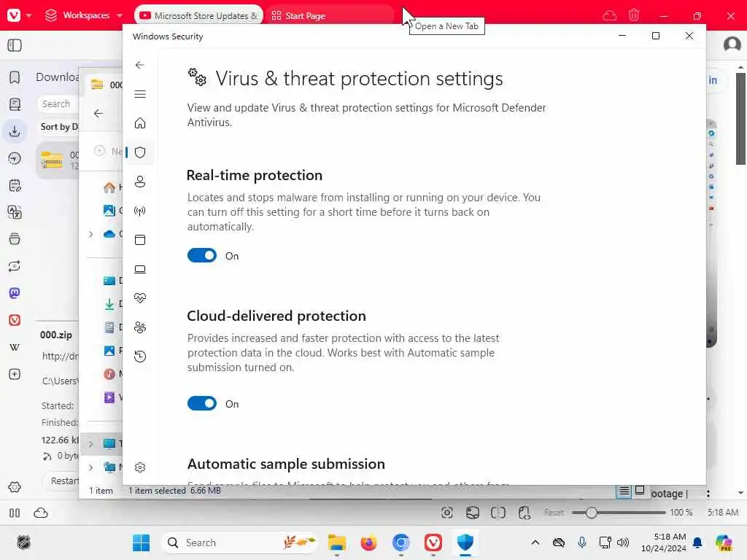Open Vivaldi sync cloud status

click(41, 513)
